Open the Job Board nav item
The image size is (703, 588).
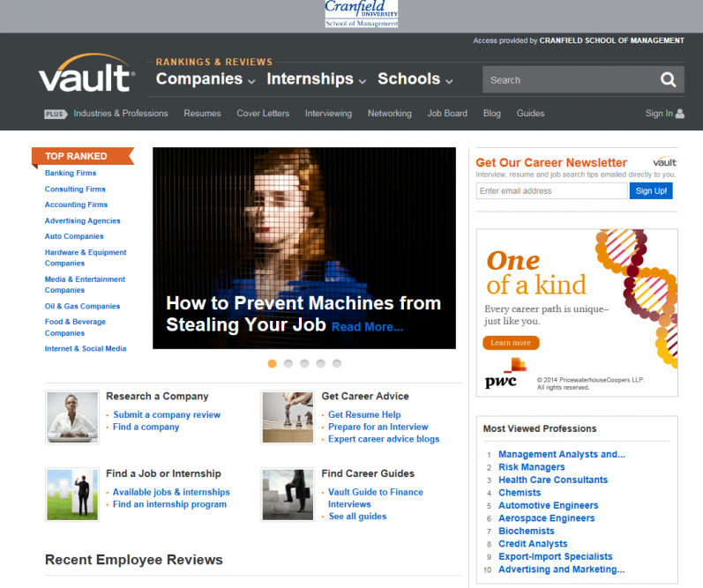pos(447,114)
